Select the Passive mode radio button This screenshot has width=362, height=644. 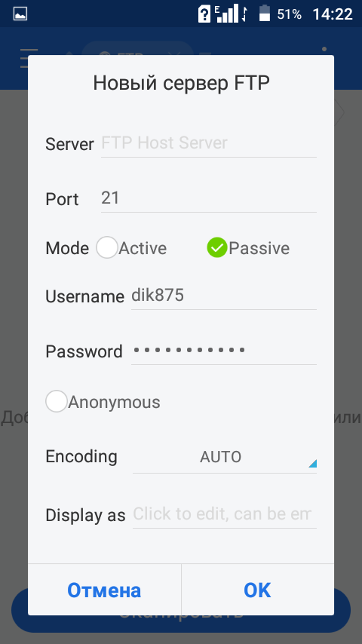tap(217, 248)
